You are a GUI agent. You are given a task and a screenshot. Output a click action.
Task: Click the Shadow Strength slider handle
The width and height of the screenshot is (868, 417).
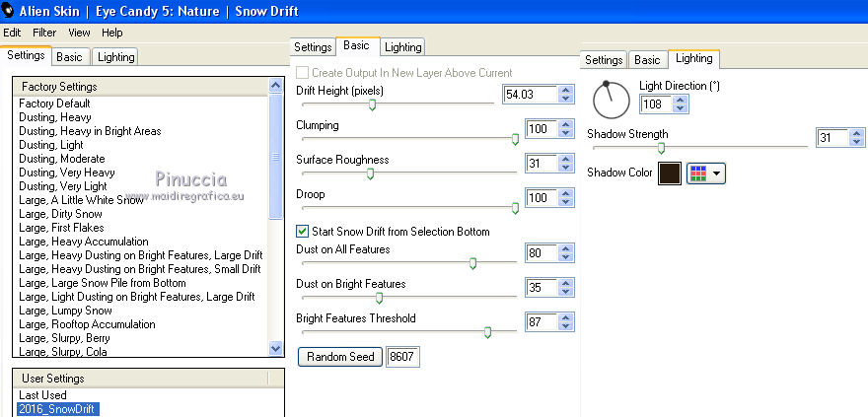tap(661, 148)
